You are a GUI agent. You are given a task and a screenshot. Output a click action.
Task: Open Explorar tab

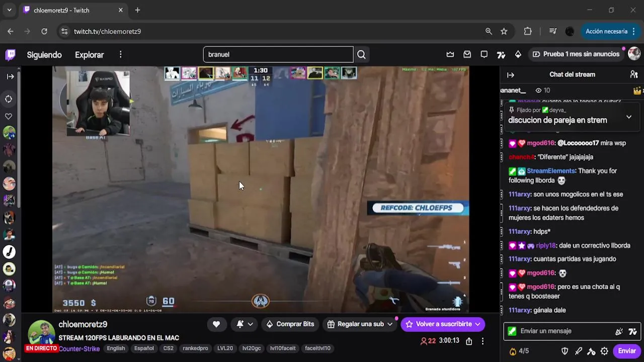point(89,55)
